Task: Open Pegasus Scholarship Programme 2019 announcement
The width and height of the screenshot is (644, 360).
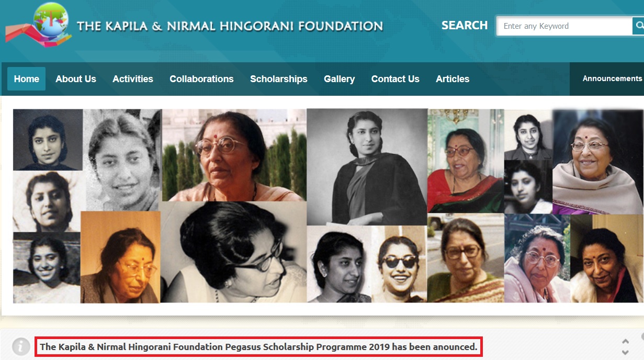Action: click(x=258, y=346)
